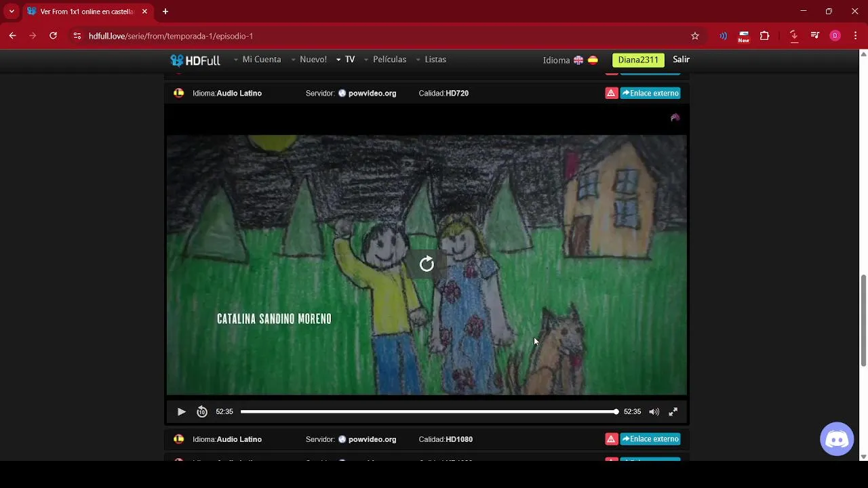Open the Chrome profile avatar D
This screenshot has height=488, width=868.
point(835,36)
